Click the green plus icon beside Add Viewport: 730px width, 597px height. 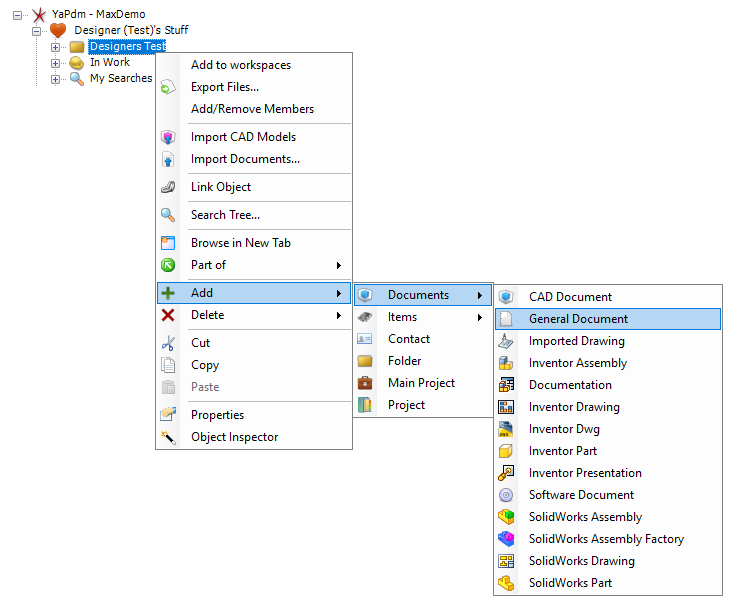click(168, 293)
